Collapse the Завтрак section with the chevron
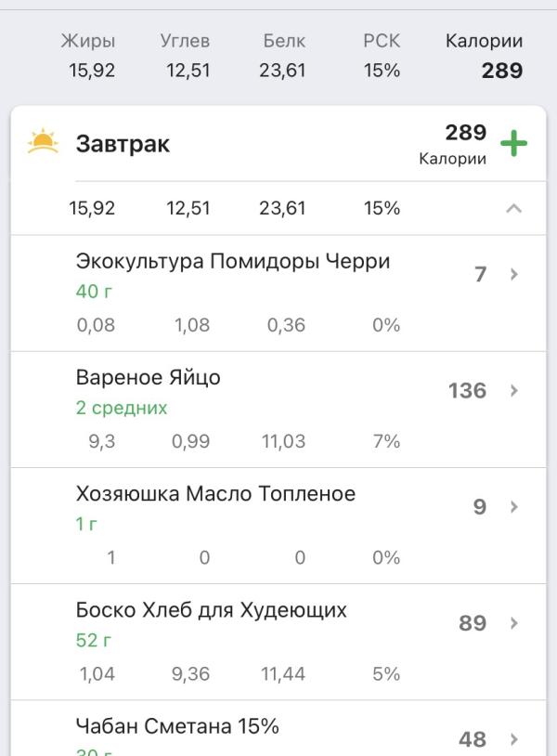Viewport: 557px width, 756px height. pos(513,210)
